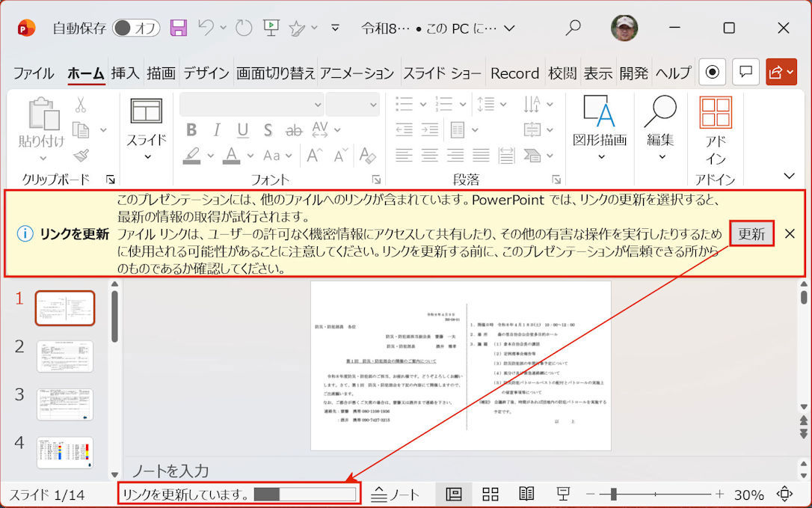Click the user account avatar
812x508 pixels.
pos(624,28)
